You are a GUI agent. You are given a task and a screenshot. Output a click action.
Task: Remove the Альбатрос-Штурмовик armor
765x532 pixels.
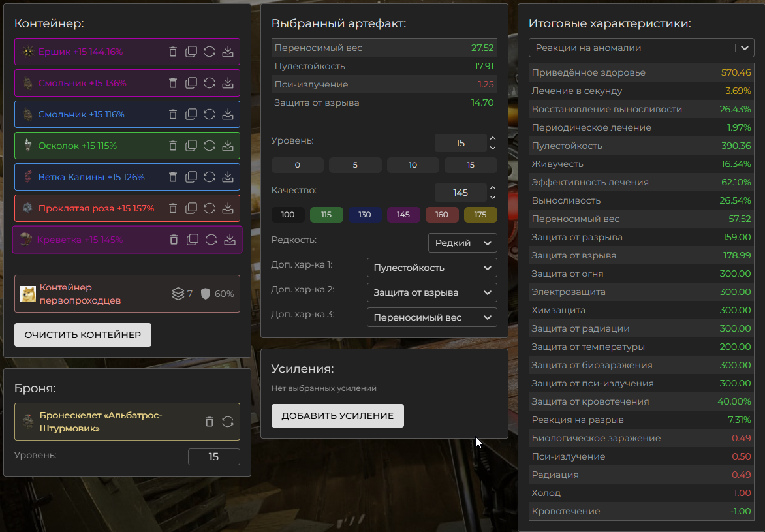coord(210,422)
